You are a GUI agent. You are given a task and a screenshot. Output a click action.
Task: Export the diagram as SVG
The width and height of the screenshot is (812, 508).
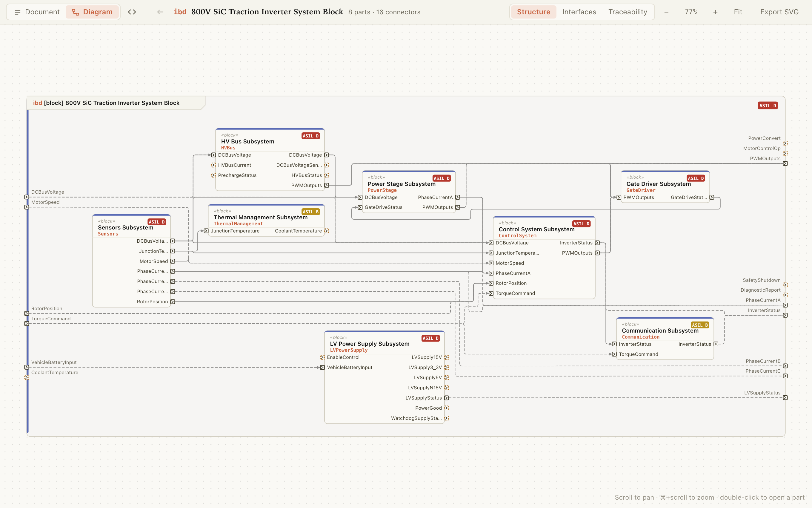click(x=779, y=12)
